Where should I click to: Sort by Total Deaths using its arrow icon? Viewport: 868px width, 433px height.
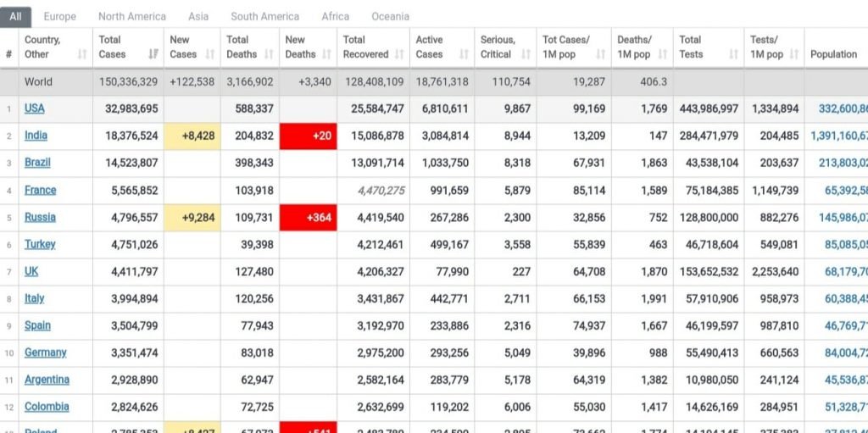[269, 54]
